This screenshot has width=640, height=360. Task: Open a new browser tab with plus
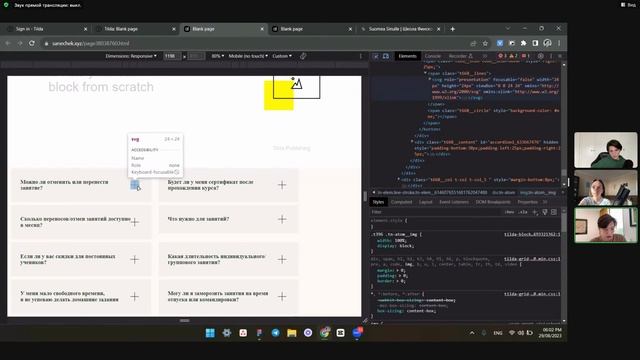452,29
